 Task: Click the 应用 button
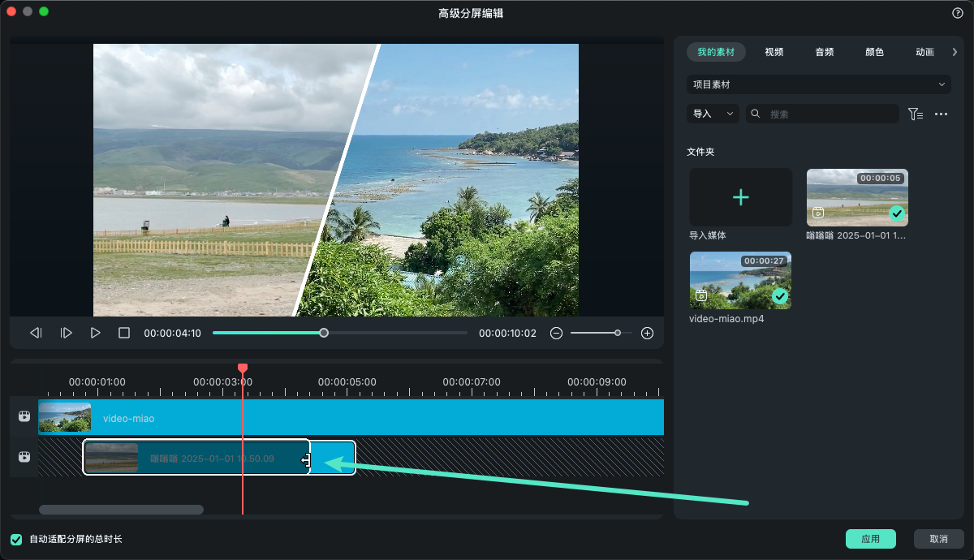pos(871,539)
